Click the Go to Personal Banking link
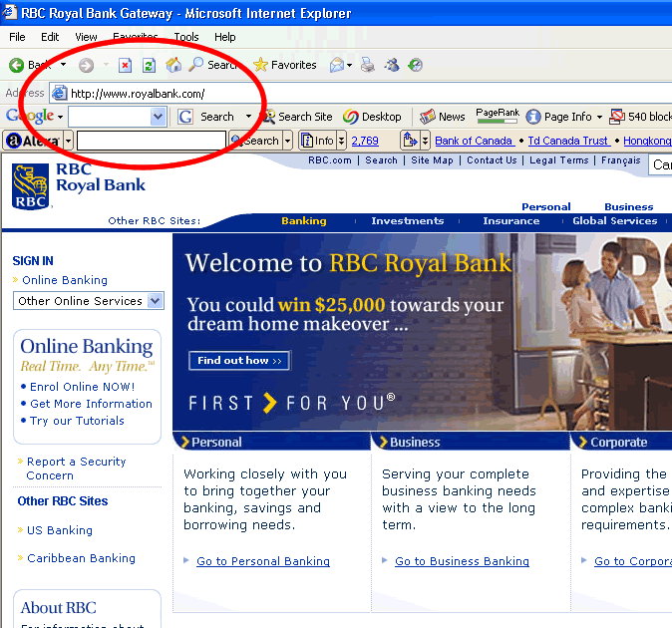Image resolution: width=672 pixels, height=628 pixels. pyautogui.click(x=263, y=561)
